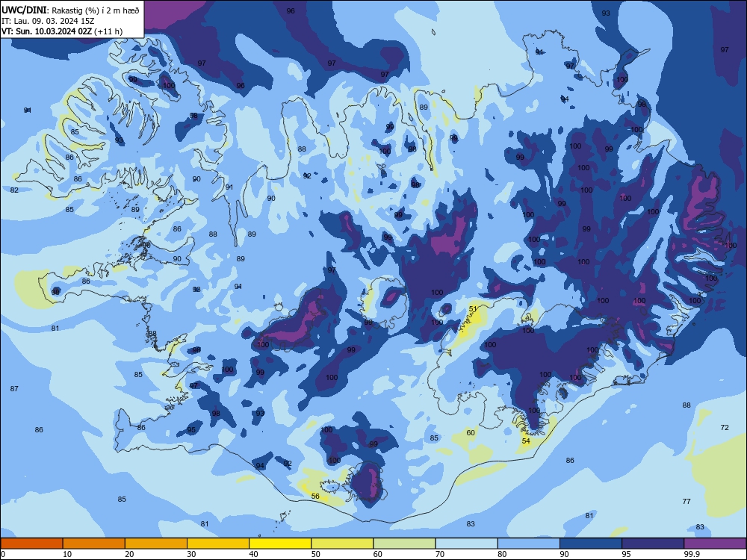
Task: Click the humidity value 72 on the map
Action: (x=725, y=428)
